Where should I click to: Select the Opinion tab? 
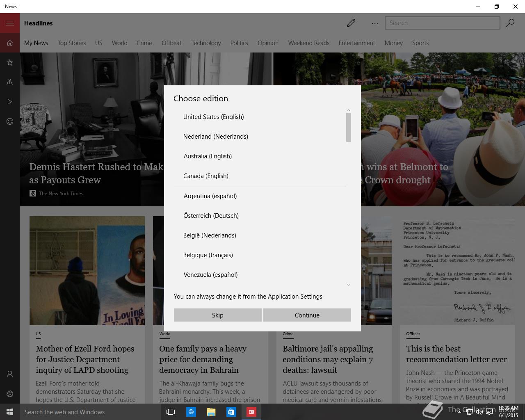point(268,43)
